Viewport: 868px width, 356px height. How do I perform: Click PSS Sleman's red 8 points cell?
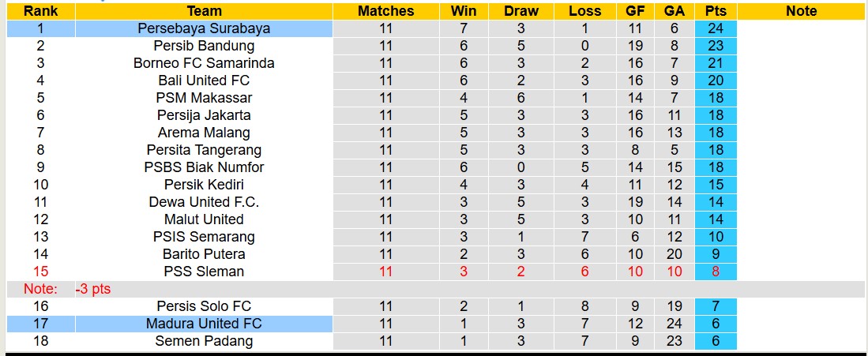click(x=716, y=272)
